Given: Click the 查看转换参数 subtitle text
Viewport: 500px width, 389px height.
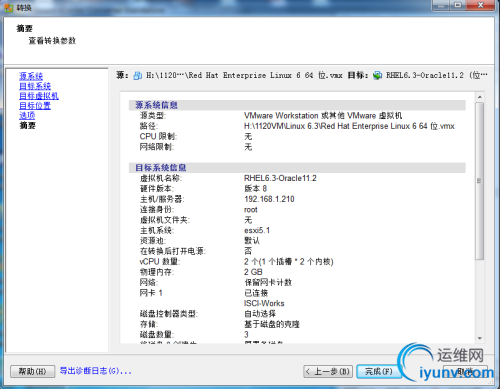Looking at the screenshot, I should click(52, 41).
